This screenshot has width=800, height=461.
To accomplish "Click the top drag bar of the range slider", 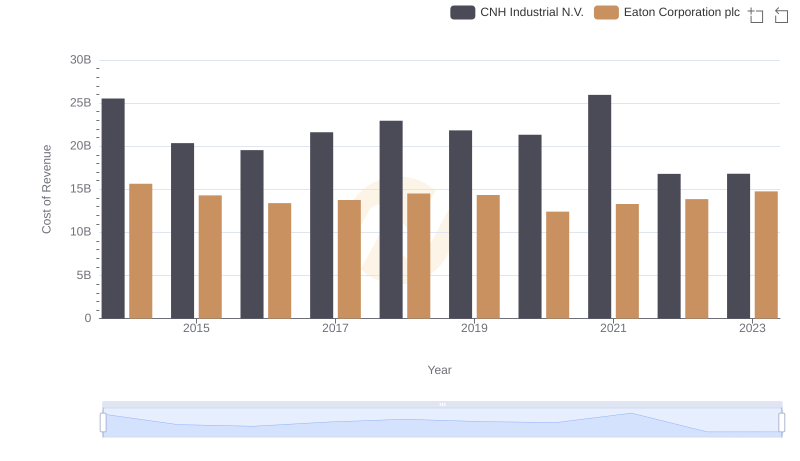I will [442, 404].
